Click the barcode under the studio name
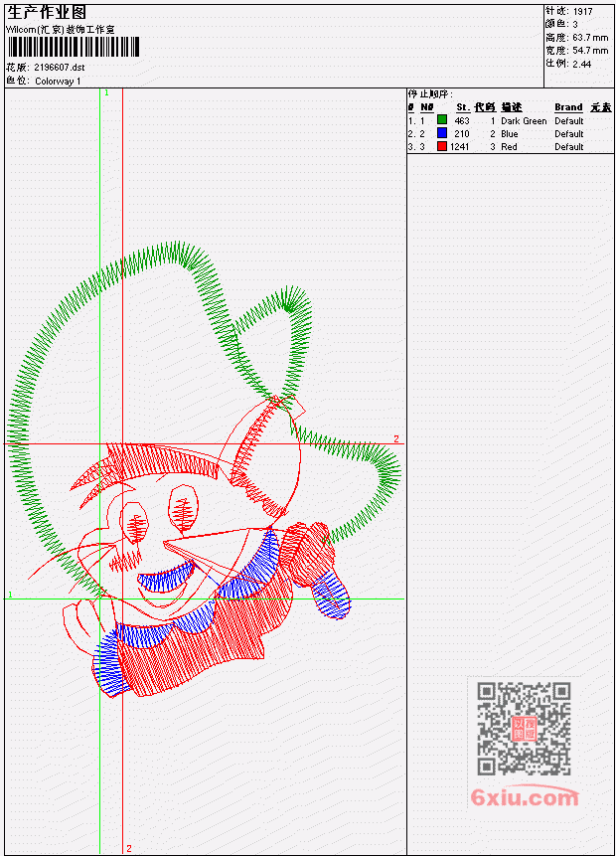 pos(74,47)
